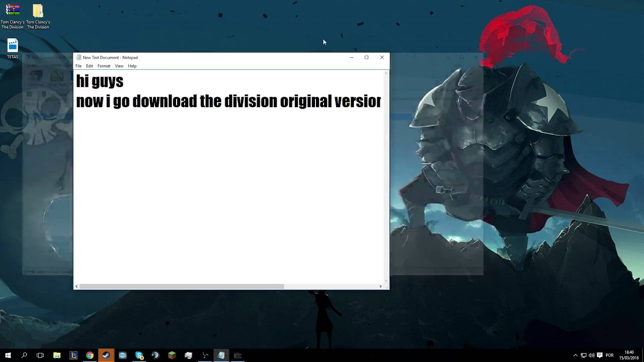644x362 pixels.
Task: Minimize the Notepad window
Action: click(351, 57)
